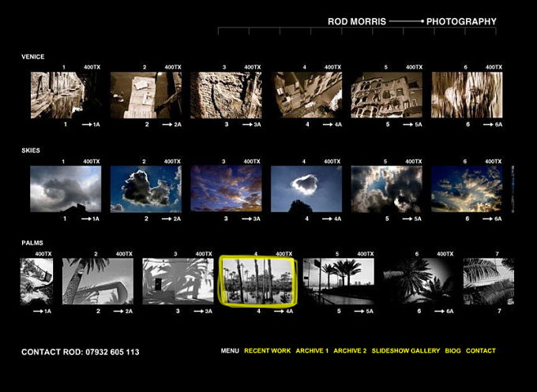Open Palms photo 4 reflected palms thumbnail
Viewport: 537px width, 392px height.
click(258, 281)
